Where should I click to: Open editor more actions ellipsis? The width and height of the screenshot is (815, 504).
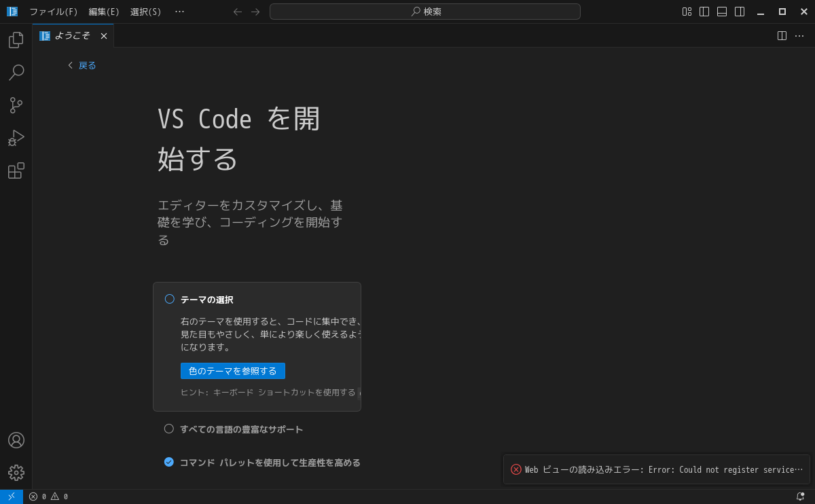pos(799,36)
